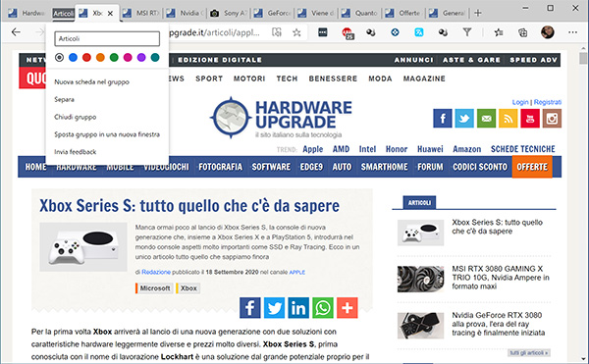This screenshot has height=364, width=589.
Task: Open the RSS feed icon
Action: pos(509,119)
